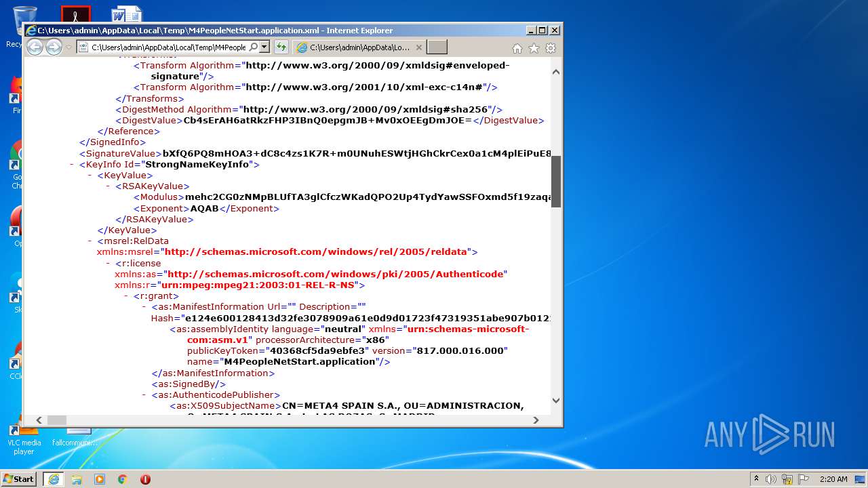Open VLC media player desktop shortcut
Image resolution: width=868 pixels, height=488 pixels.
(24, 440)
